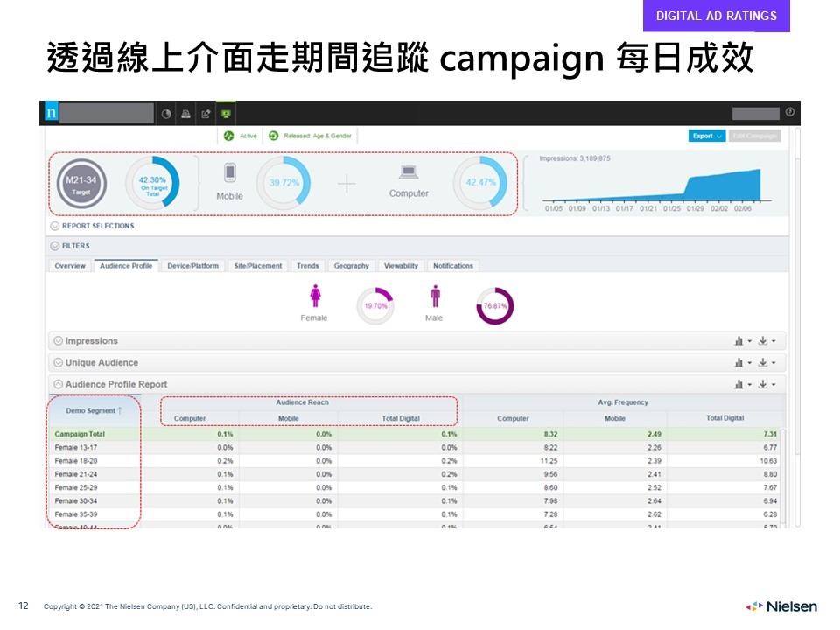Sort by the Demo Segment column
Screen dimensions: 840x630
94,411
